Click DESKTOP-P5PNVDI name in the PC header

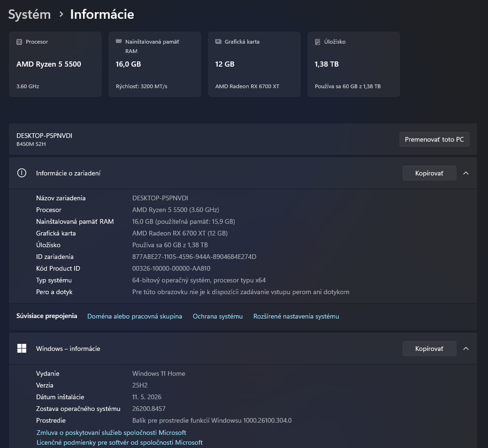[44, 136]
